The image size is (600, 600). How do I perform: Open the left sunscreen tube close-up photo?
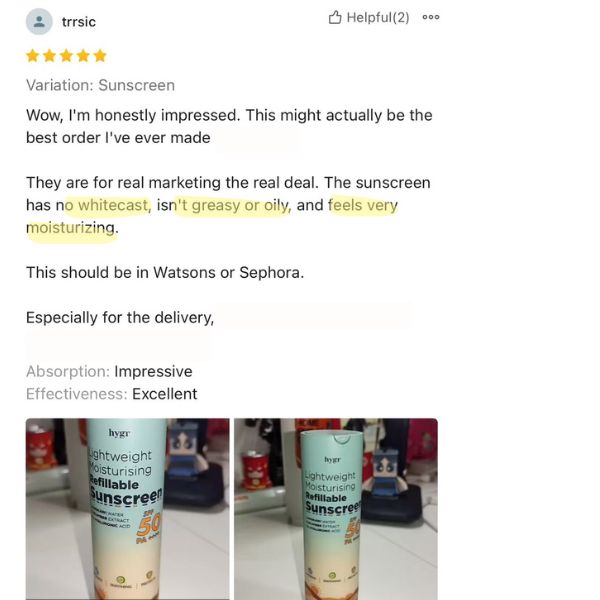tap(127, 509)
